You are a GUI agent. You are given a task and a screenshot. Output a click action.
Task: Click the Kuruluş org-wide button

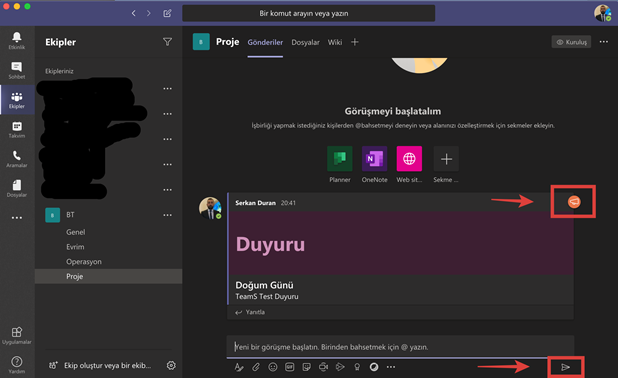pos(571,42)
